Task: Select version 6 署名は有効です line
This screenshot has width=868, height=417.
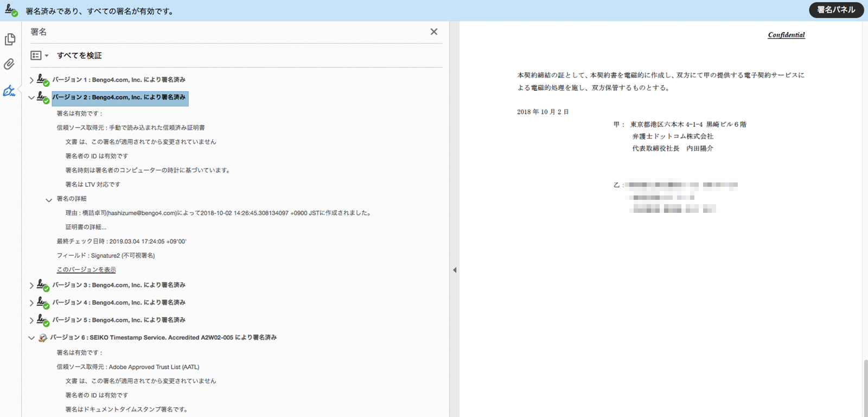Action: coord(80,352)
